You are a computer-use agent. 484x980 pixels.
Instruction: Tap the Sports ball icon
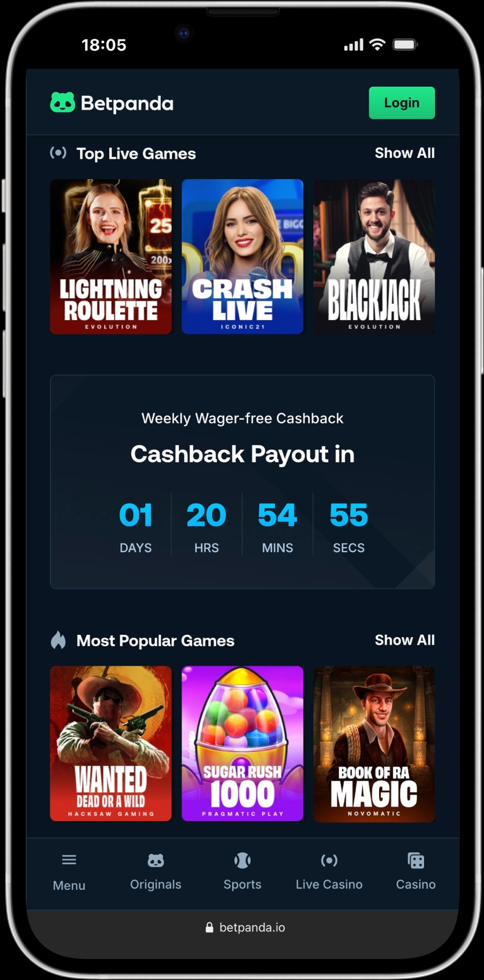coord(242,861)
